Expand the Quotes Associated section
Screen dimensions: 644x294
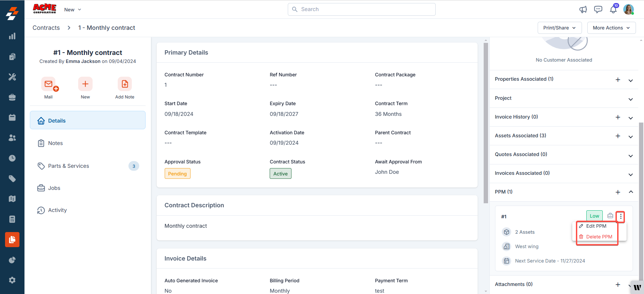[631, 156]
